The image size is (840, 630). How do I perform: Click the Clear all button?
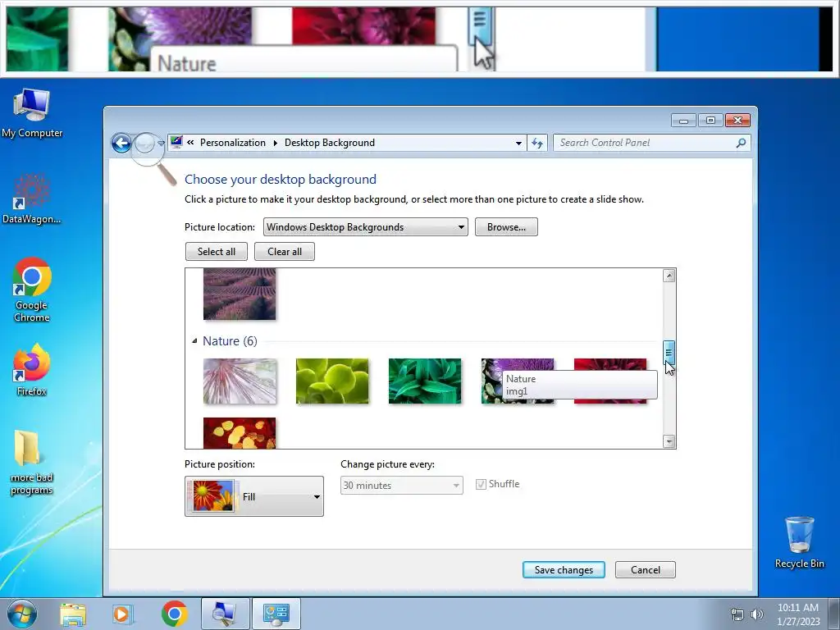[x=285, y=251]
